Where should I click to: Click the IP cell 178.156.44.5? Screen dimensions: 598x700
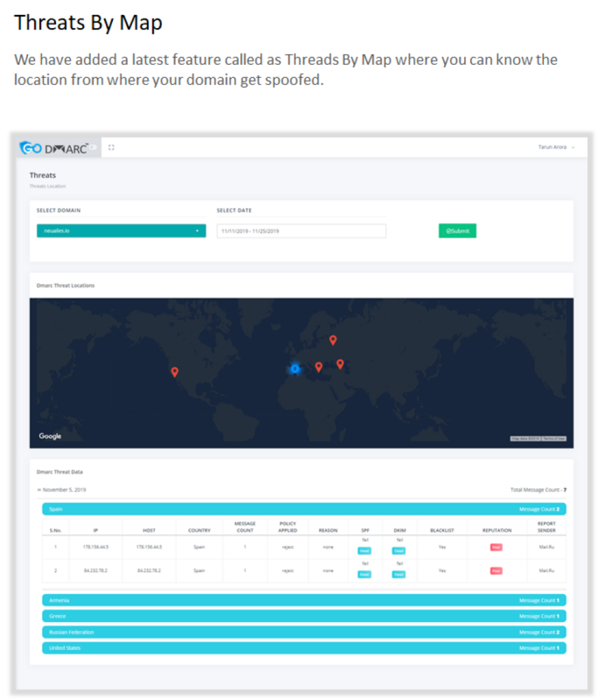96,547
